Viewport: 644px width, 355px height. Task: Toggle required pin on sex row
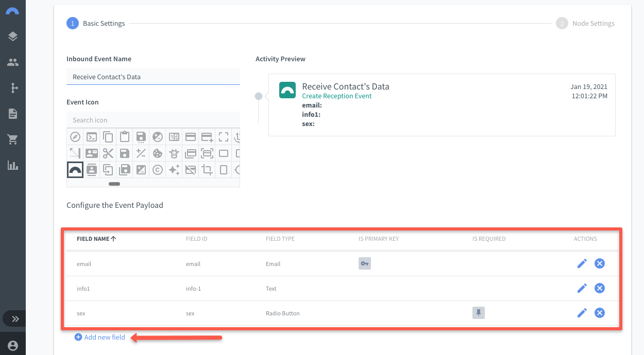pyautogui.click(x=479, y=313)
